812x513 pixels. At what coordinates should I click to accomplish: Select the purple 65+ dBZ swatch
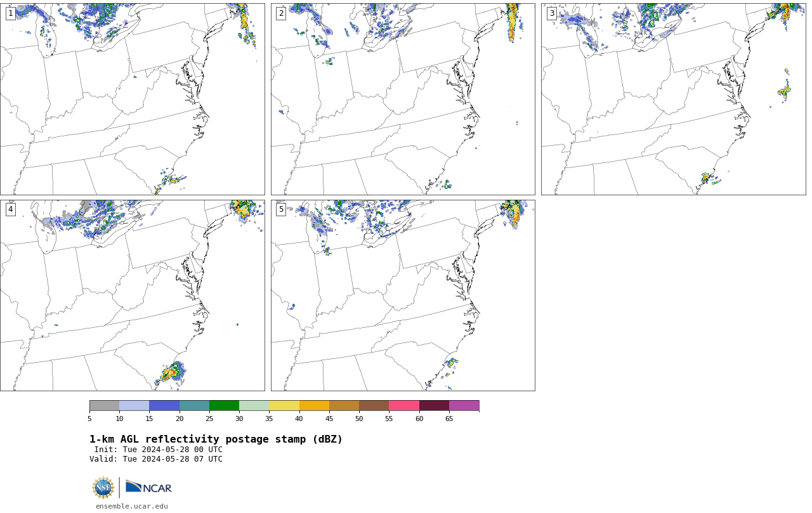click(x=464, y=406)
